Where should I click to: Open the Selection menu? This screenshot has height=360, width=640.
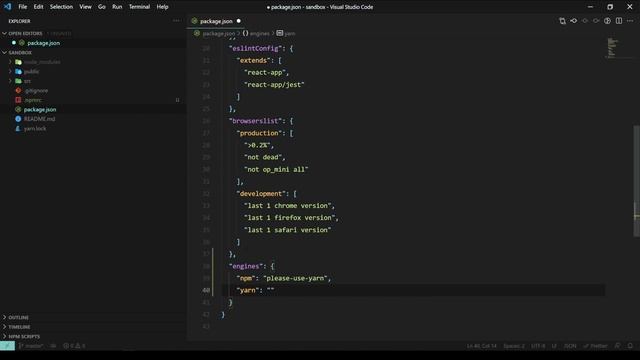tap(61, 7)
